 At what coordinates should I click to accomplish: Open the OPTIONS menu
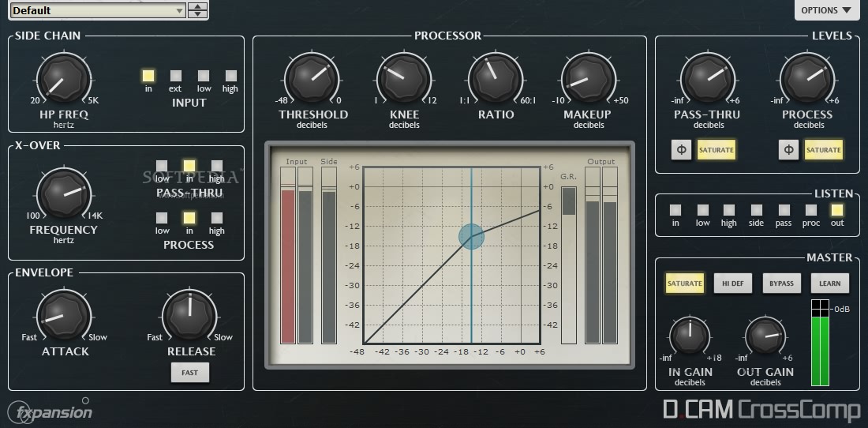tap(826, 10)
